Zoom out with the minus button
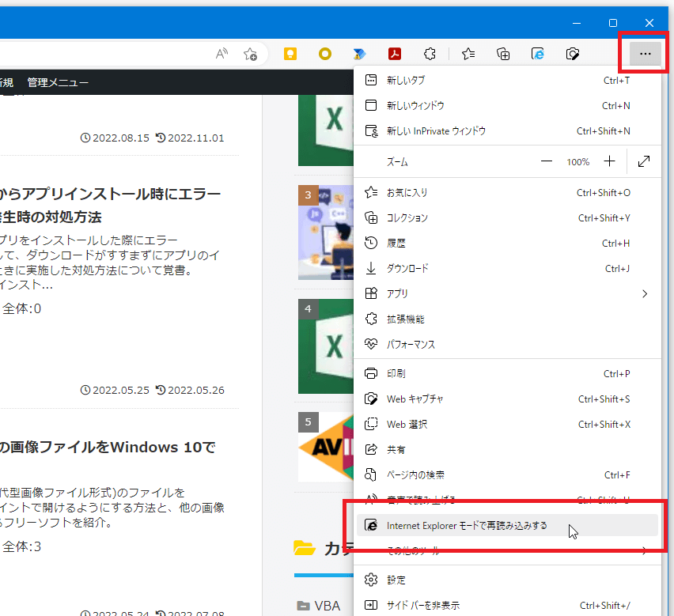674x616 pixels. pyautogui.click(x=547, y=161)
